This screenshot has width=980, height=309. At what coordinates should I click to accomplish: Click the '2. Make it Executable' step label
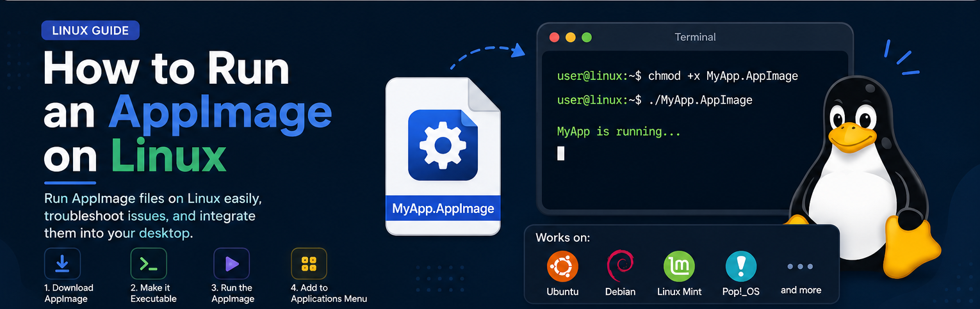pos(154,293)
